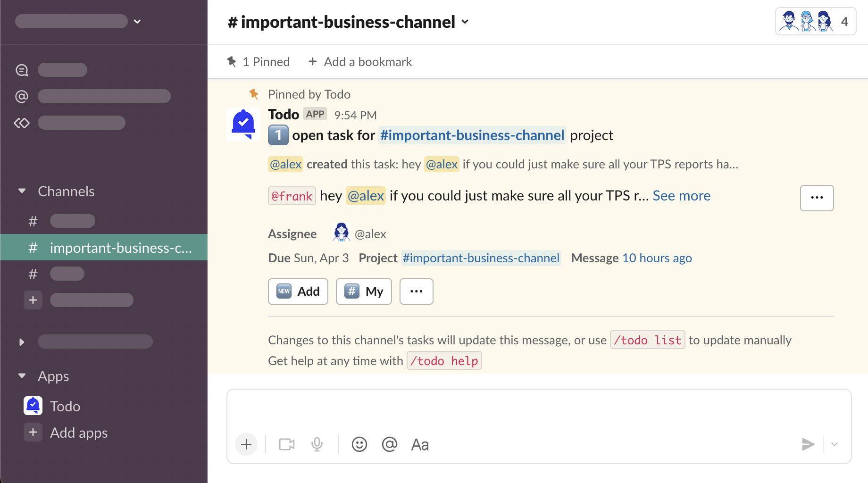This screenshot has width=868, height=483.
Task: Start recording a video clip
Action: tap(287, 444)
